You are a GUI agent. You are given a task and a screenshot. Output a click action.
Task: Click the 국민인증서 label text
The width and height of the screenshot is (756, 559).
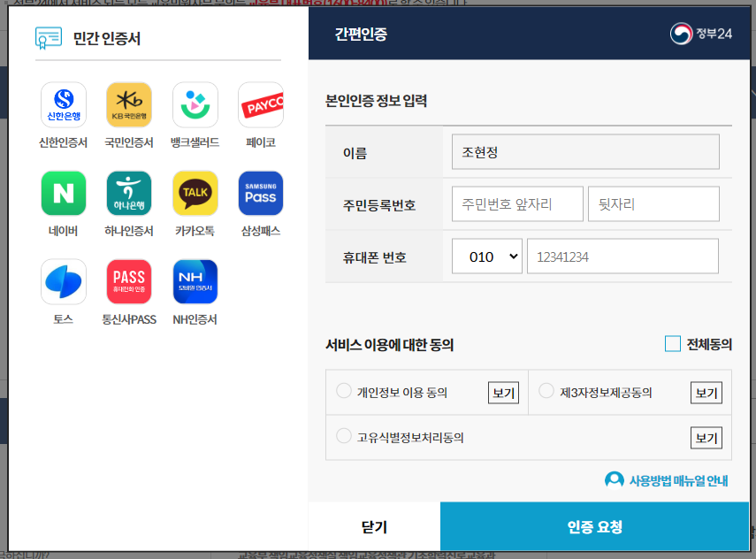pyautogui.click(x=129, y=142)
